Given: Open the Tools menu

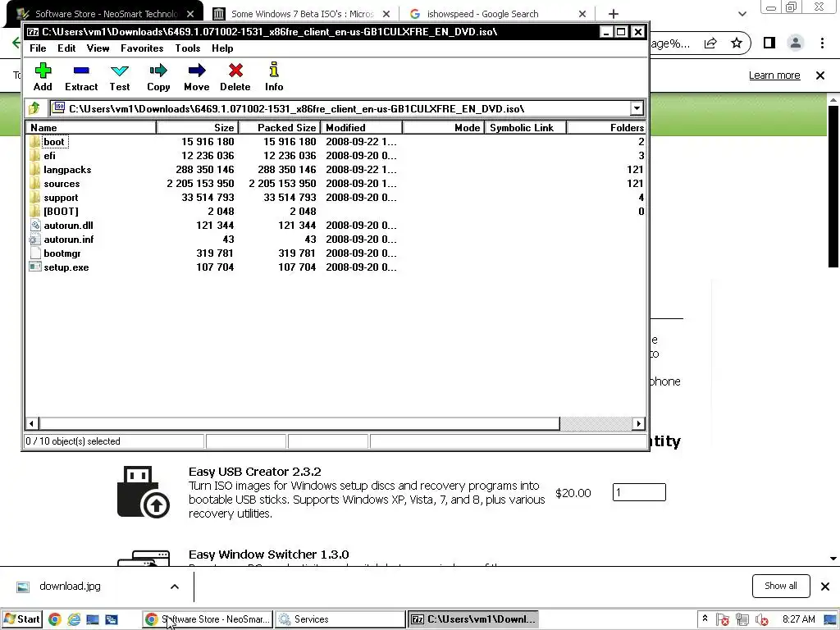Looking at the screenshot, I should tap(188, 48).
